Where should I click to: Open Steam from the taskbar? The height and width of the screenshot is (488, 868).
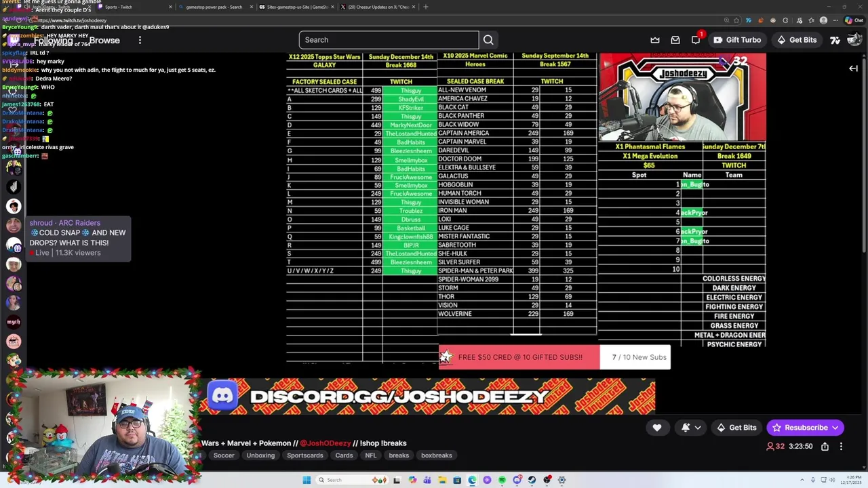click(x=532, y=480)
